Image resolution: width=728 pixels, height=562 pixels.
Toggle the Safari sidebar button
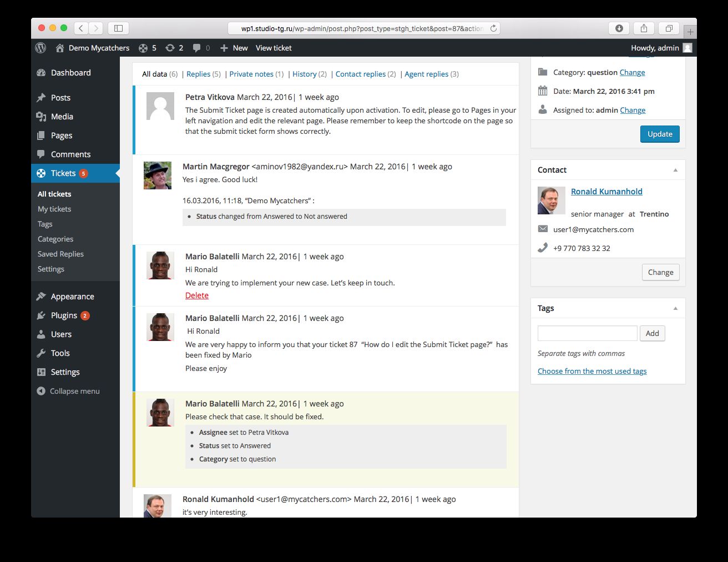pos(118,28)
